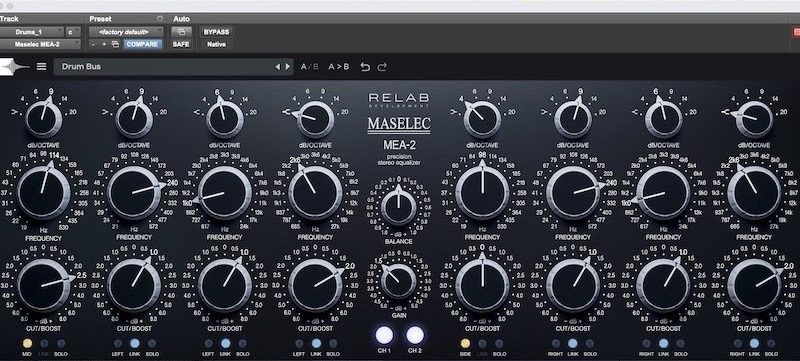Open the Drums_1 track selector
Screen dimensions: 800x361
(32, 32)
